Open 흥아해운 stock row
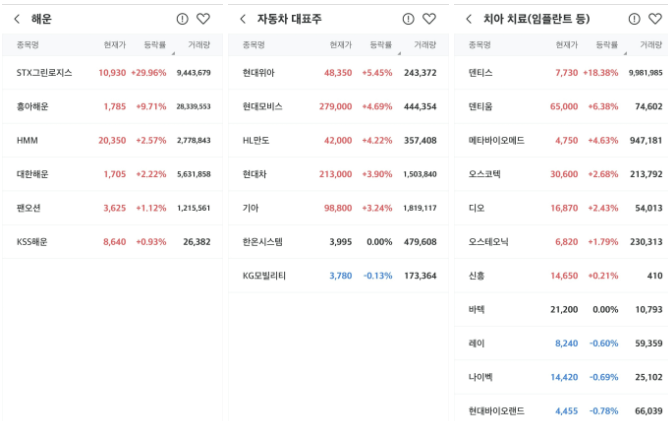The width and height of the screenshot is (668, 421). point(112,107)
